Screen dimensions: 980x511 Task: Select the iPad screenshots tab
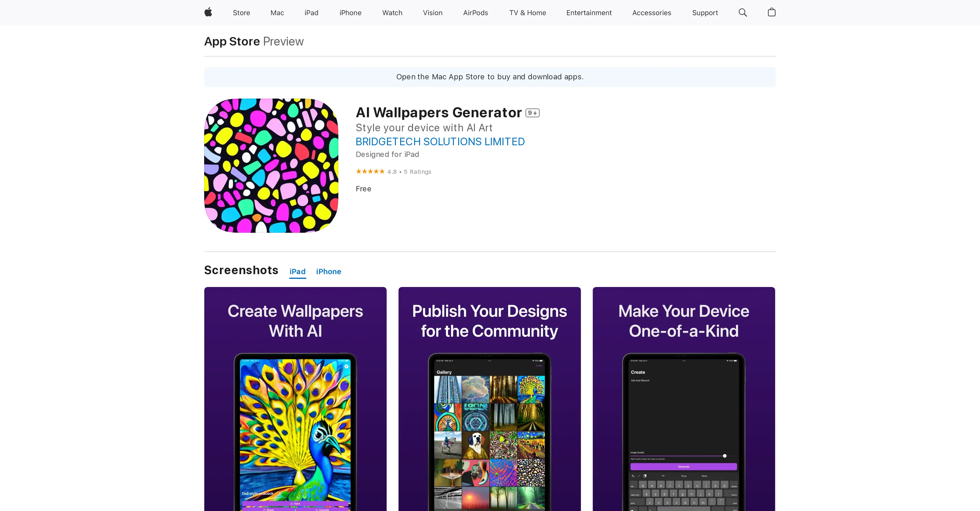tap(297, 271)
